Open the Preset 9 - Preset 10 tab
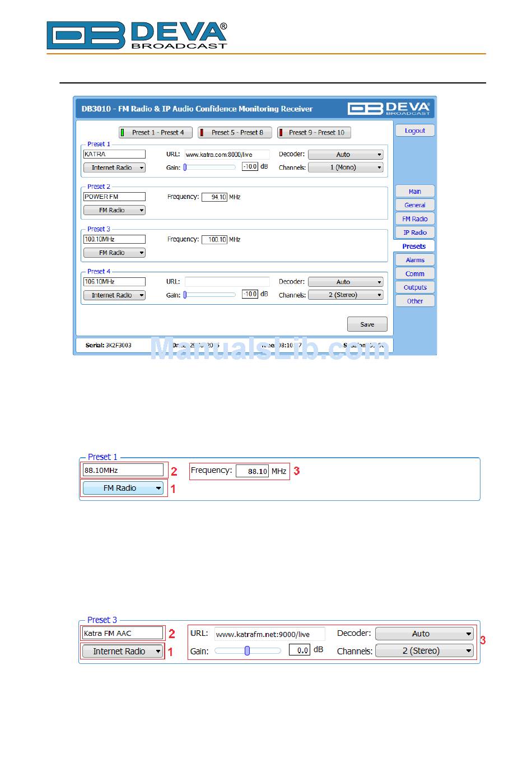The width and height of the screenshot is (532, 758). click(x=314, y=133)
